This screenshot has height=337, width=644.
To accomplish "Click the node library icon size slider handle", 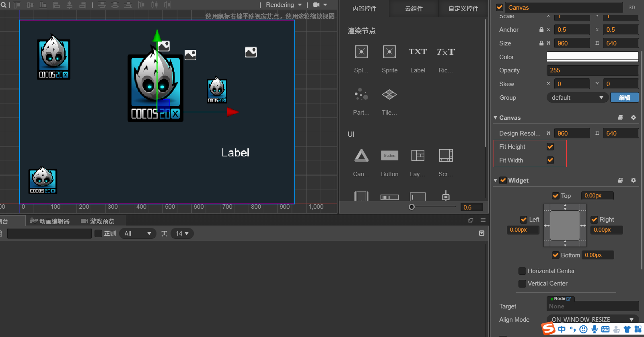I will click(x=412, y=207).
